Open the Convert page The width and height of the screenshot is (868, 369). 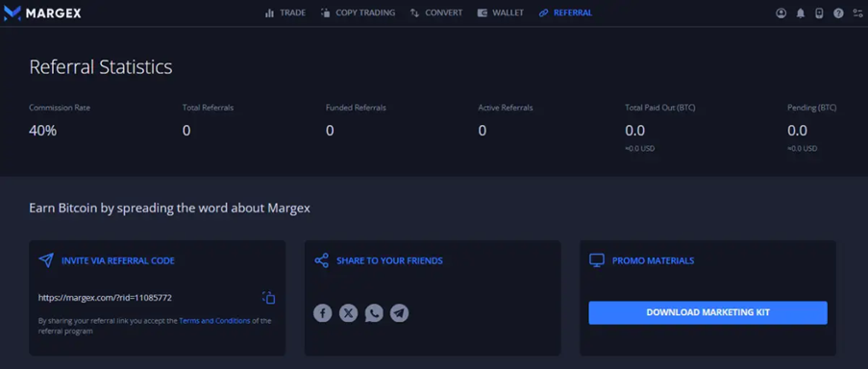pos(436,12)
